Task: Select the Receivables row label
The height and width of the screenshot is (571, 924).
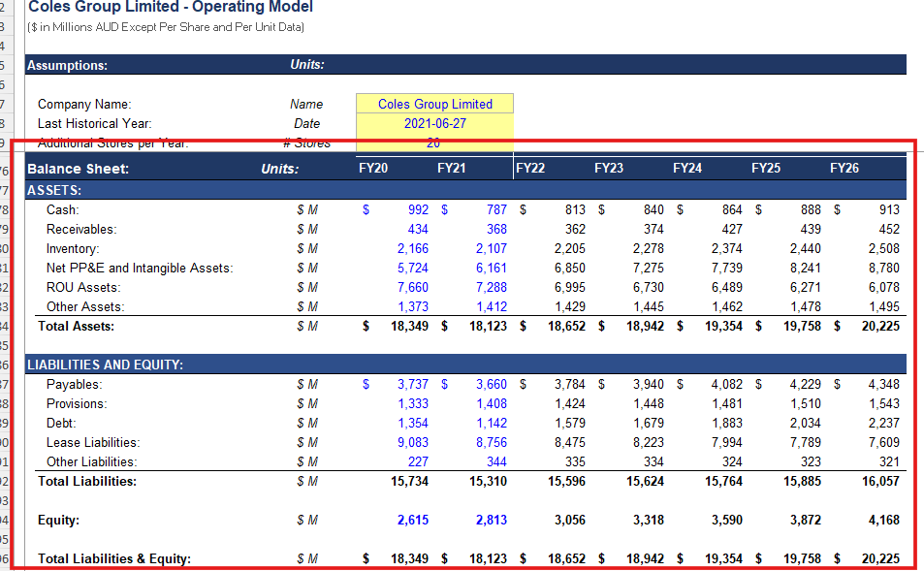Action: 81,229
